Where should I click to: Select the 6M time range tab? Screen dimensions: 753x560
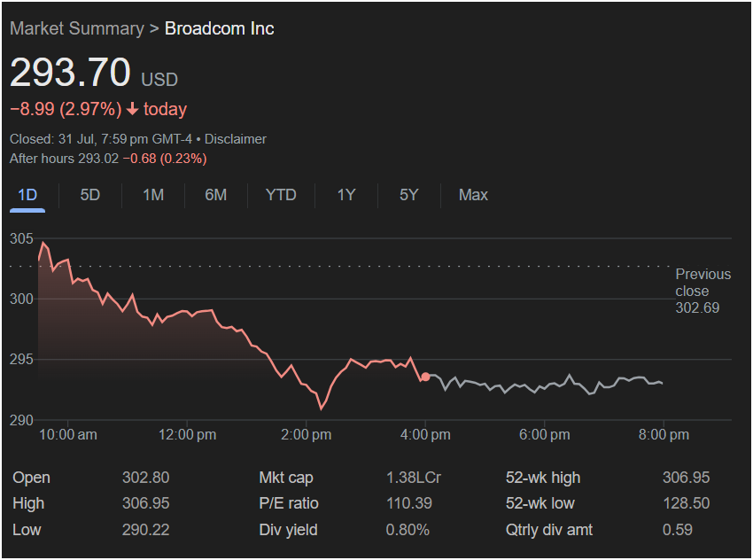pos(215,195)
